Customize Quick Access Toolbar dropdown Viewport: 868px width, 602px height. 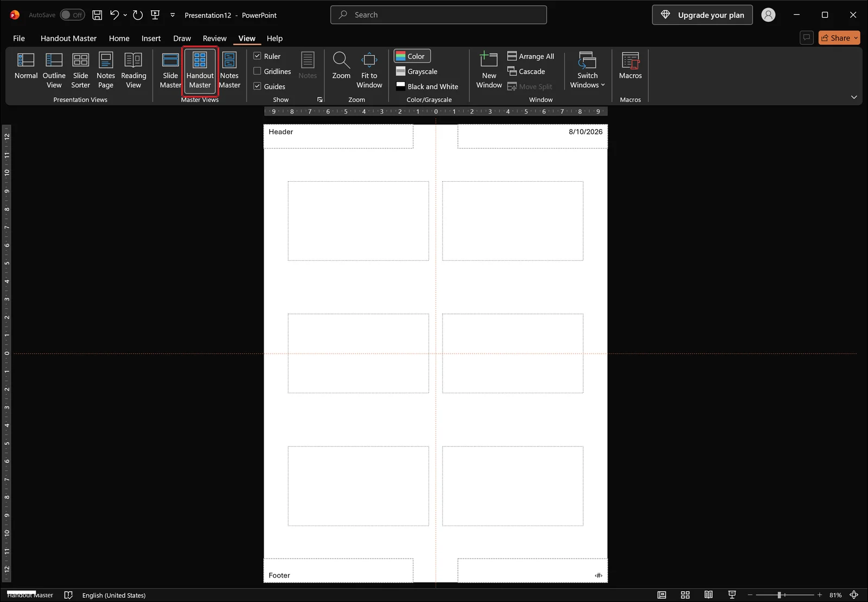173,15
